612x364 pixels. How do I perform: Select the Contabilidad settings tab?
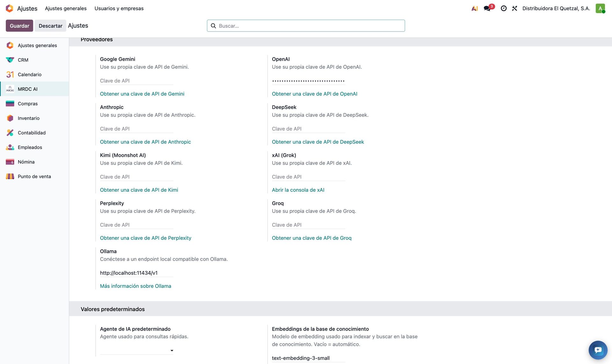34,133
